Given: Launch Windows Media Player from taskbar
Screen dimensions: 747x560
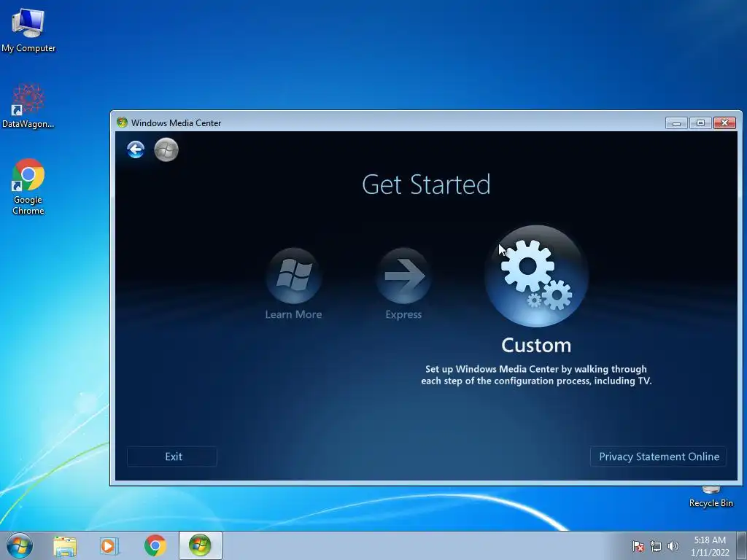Looking at the screenshot, I should [109, 545].
